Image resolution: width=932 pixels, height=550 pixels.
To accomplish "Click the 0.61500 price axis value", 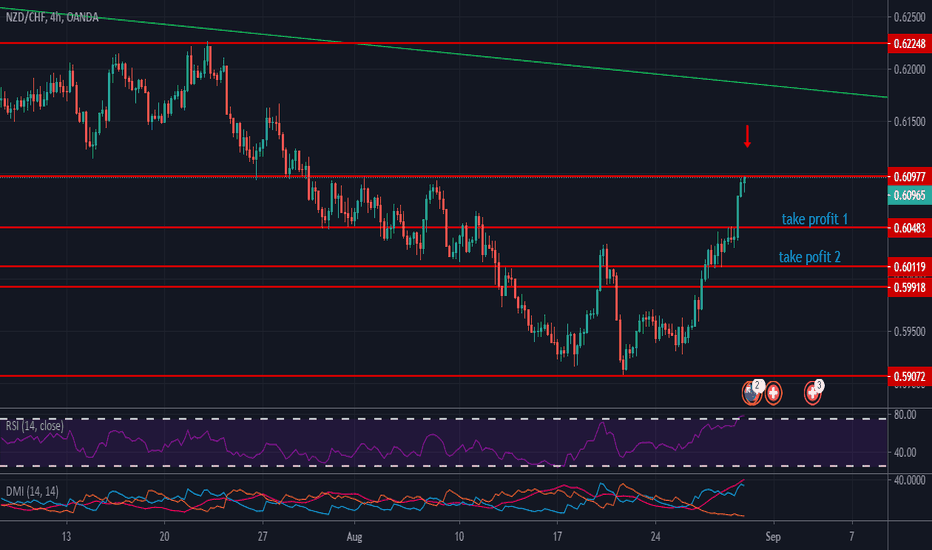I will click(x=909, y=121).
